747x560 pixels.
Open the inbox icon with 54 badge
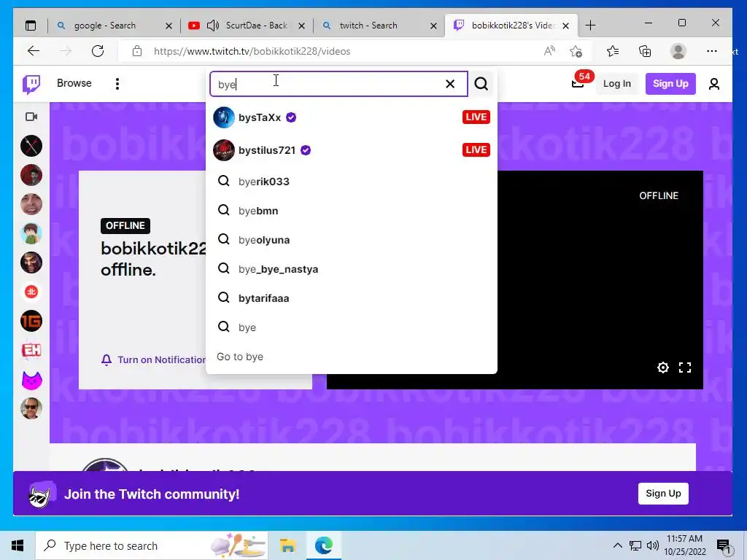point(578,84)
